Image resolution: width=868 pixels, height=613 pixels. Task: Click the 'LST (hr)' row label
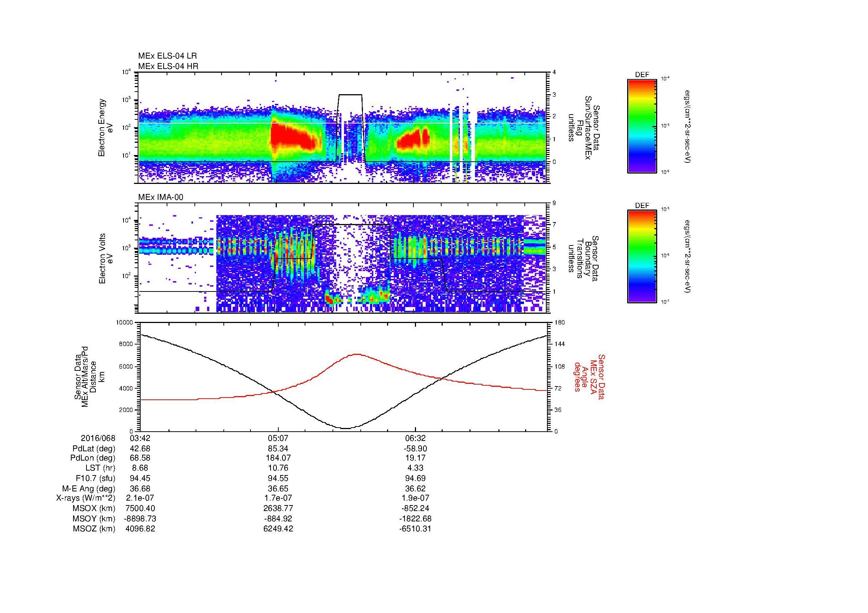pos(100,468)
